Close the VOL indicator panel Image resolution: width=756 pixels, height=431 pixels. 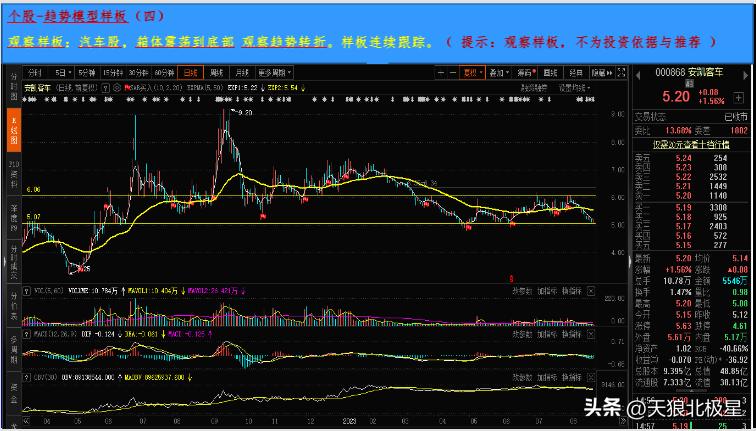tap(591, 291)
